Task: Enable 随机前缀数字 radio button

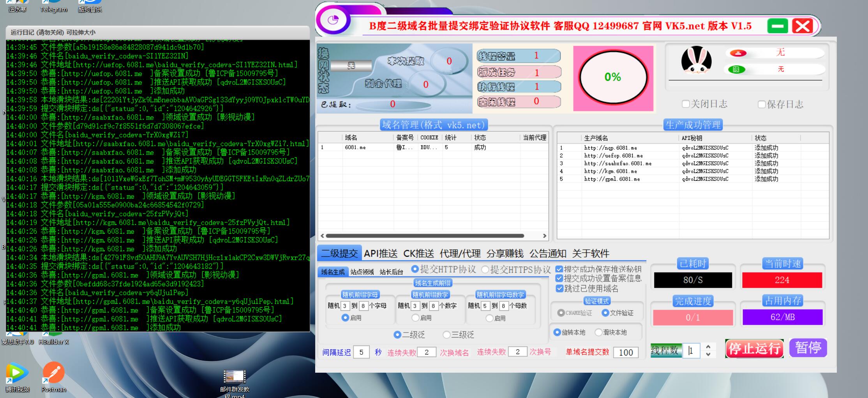Action: [415, 318]
